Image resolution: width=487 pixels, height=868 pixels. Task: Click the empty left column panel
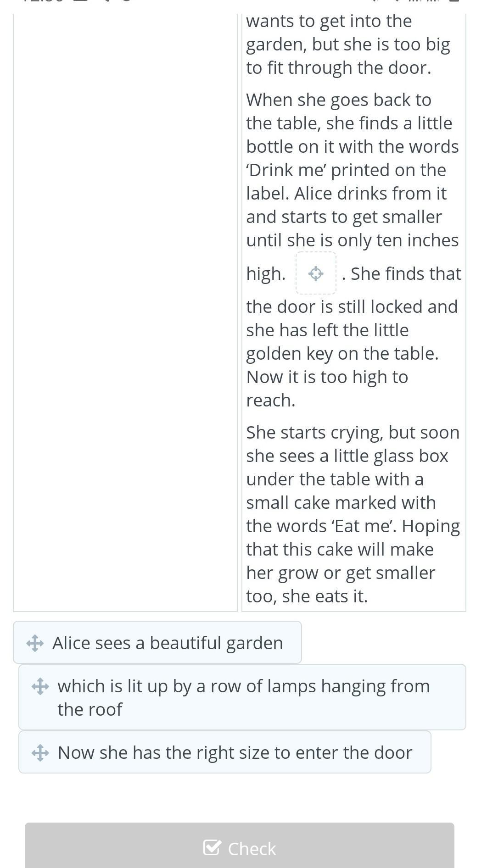[x=125, y=312]
